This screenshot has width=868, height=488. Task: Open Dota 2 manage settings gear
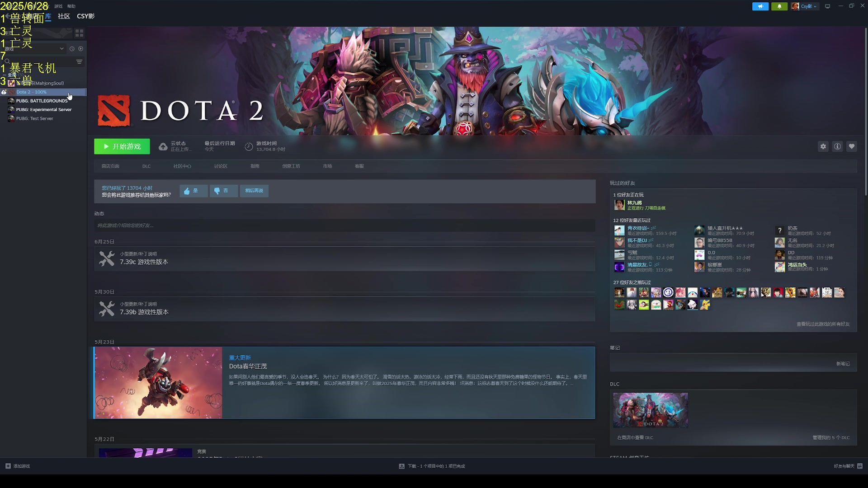pyautogui.click(x=823, y=146)
